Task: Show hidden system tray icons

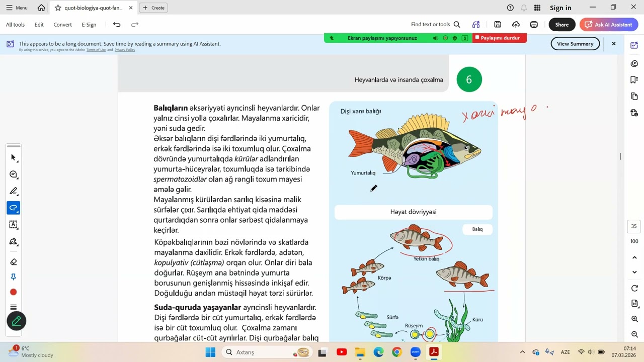Action: [x=522, y=352]
